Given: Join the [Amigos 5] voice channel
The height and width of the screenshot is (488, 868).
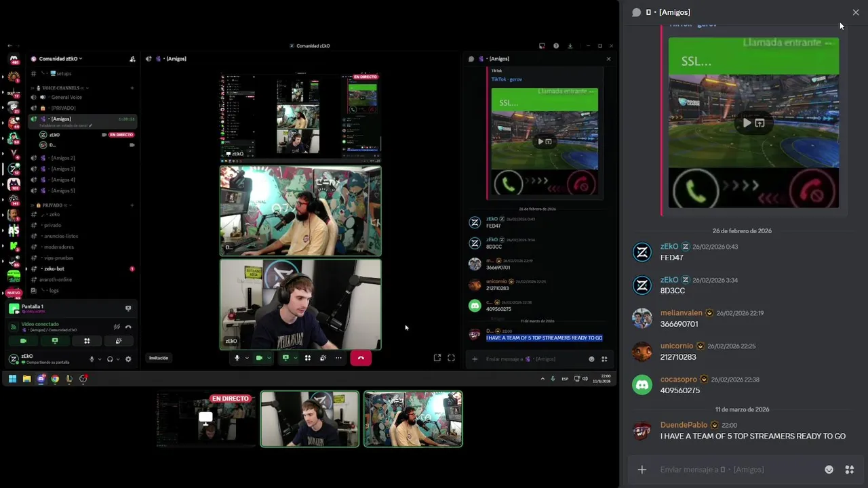Looking at the screenshot, I should click(83, 190).
